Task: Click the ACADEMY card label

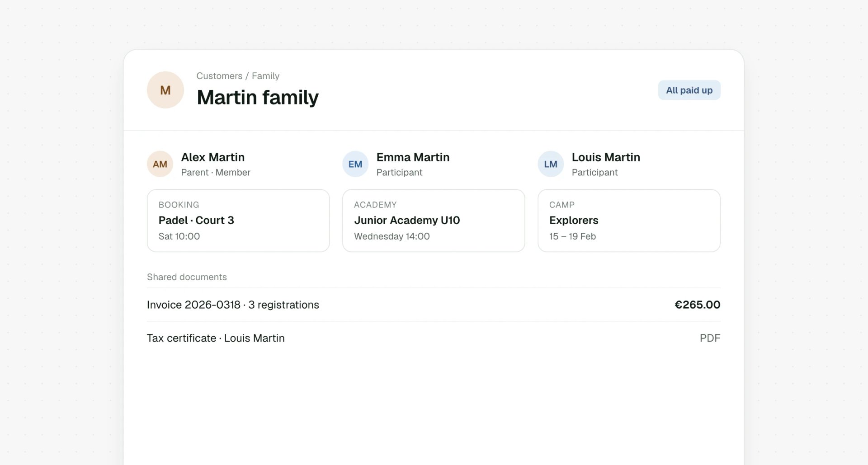Action: pos(375,205)
